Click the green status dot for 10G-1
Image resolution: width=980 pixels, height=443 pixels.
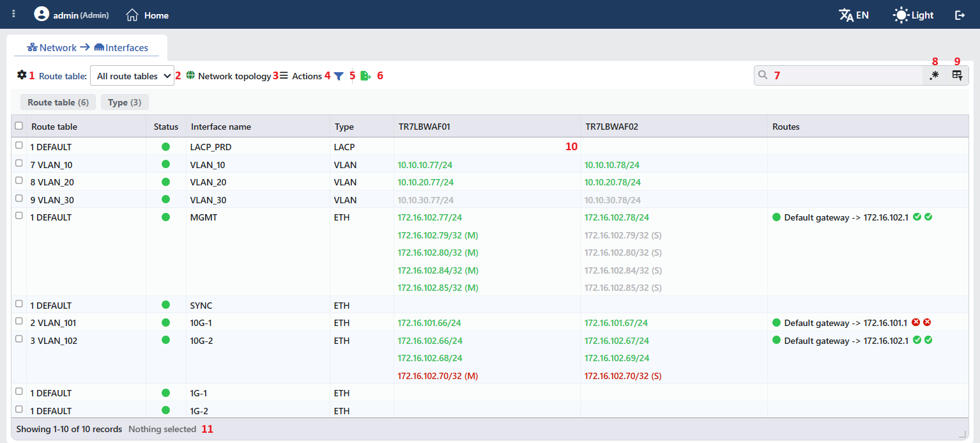click(165, 322)
